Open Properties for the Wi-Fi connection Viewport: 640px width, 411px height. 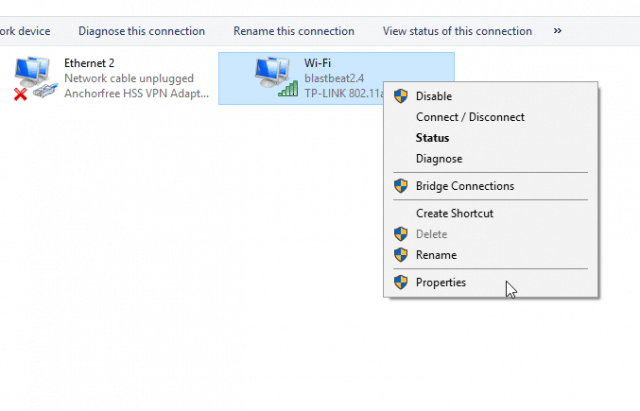coord(441,282)
